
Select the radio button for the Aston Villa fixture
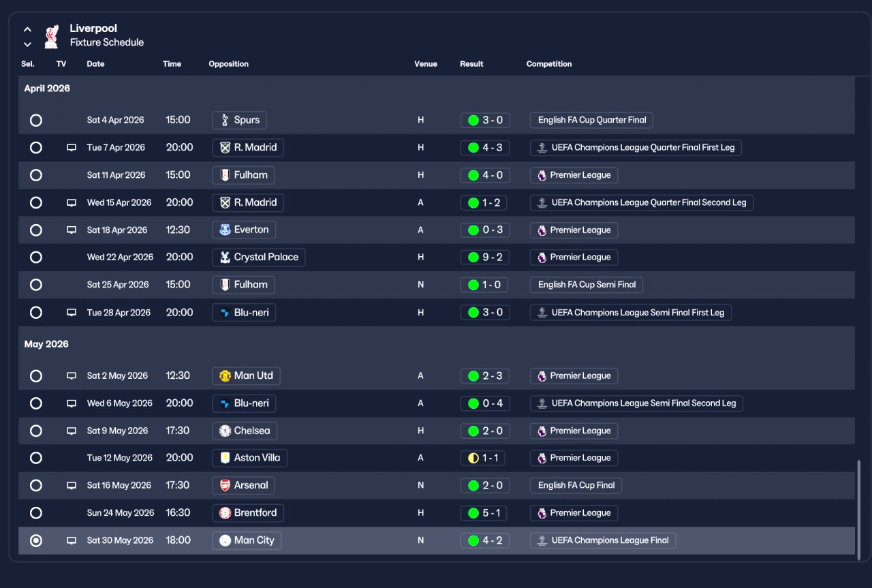point(36,459)
